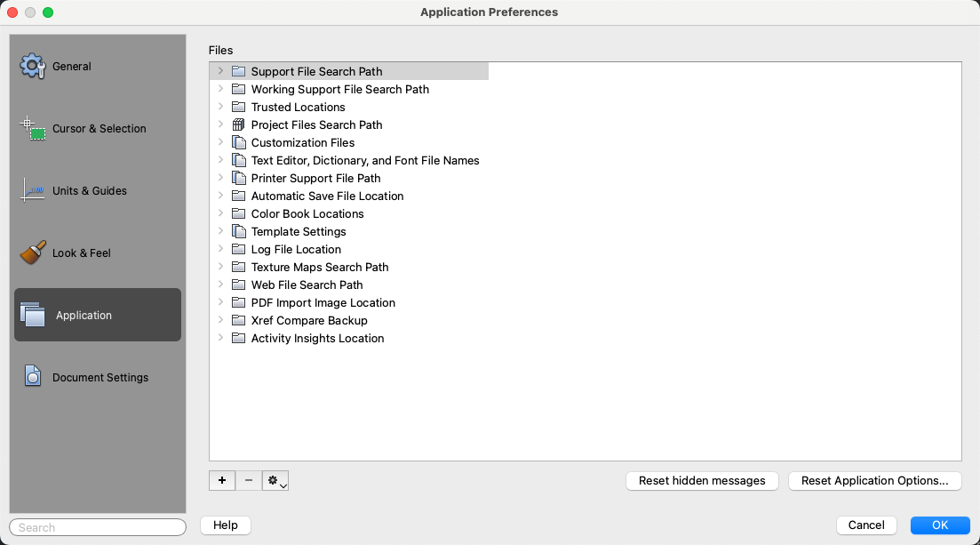Select Log File Location entry

click(x=296, y=250)
